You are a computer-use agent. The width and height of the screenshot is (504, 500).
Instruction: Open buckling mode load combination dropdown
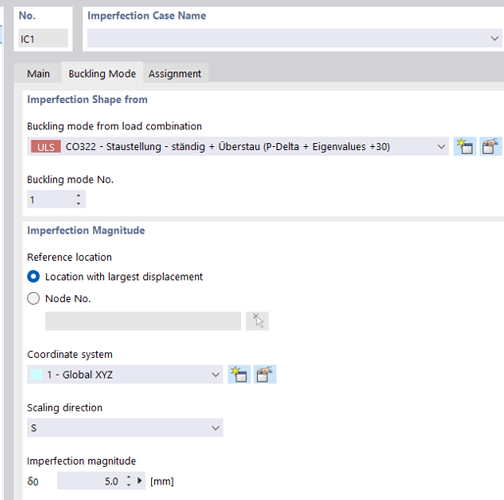[441, 147]
